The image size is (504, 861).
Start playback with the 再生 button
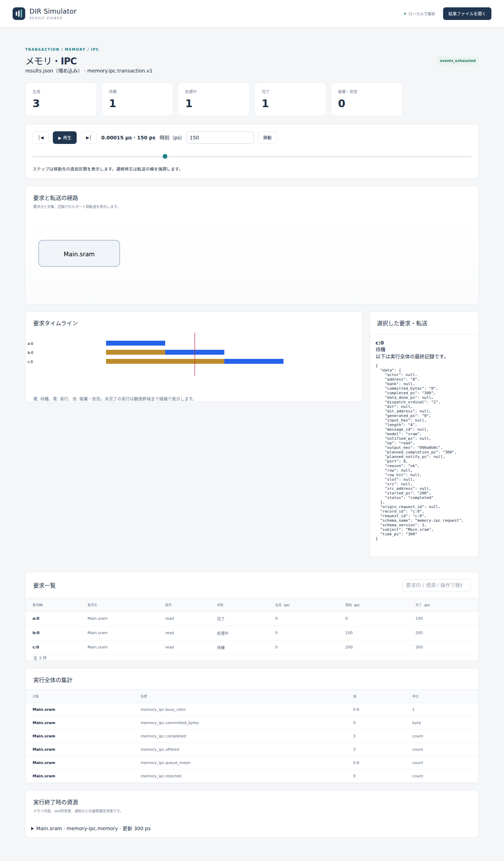click(x=65, y=138)
